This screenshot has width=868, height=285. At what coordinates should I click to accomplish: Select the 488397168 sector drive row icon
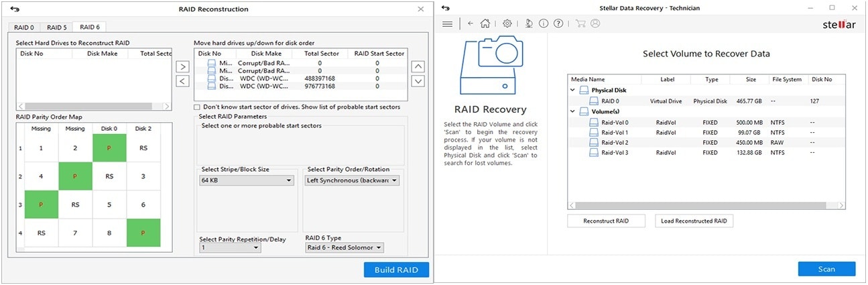(x=212, y=78)
